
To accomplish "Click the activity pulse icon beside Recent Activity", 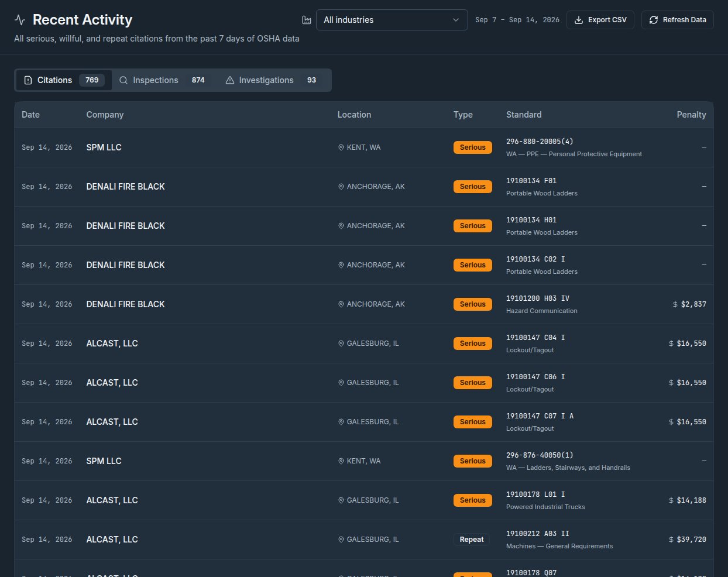I will click(x=20, y=20).
